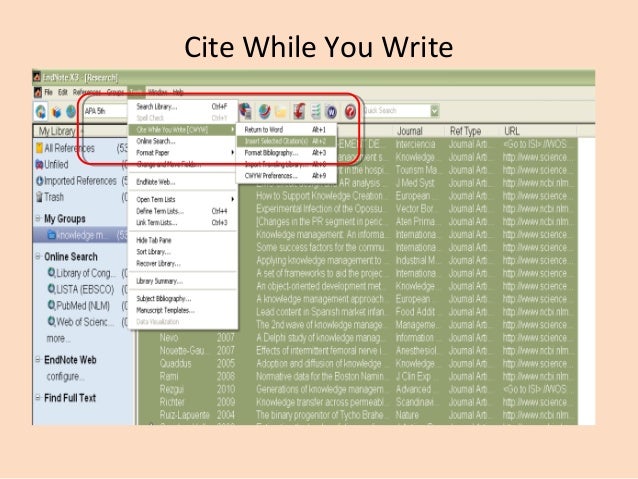This screenshot has width=638, height=479.
Task: Click the LISTA (EBSCO) search icon
Action: tap(52, 289)
